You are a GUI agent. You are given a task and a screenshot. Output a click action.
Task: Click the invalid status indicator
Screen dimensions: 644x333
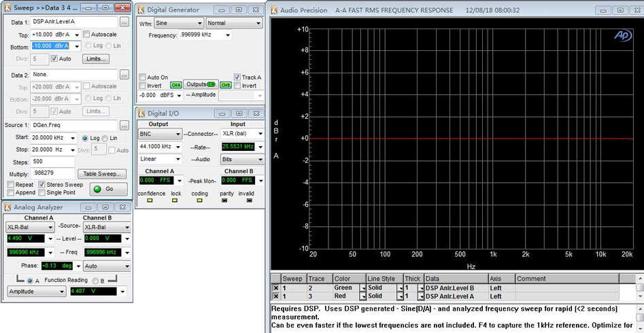coord(250,200)
